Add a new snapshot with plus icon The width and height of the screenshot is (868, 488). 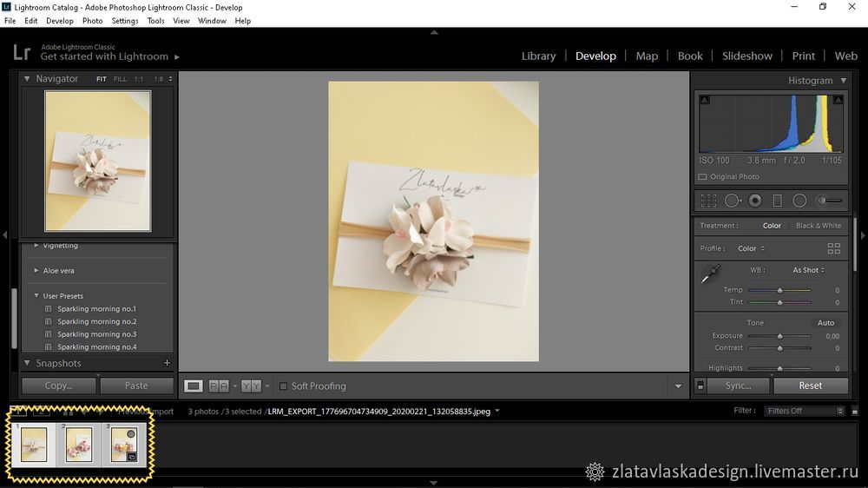[167, 363]
